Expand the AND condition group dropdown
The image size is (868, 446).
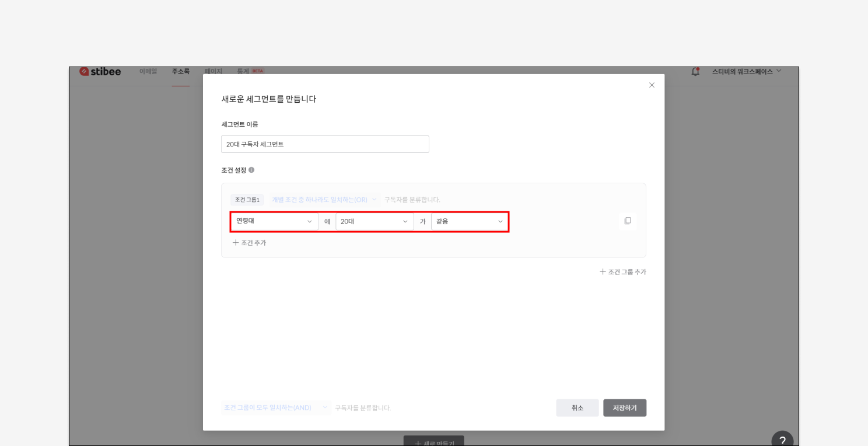(275, 407)
